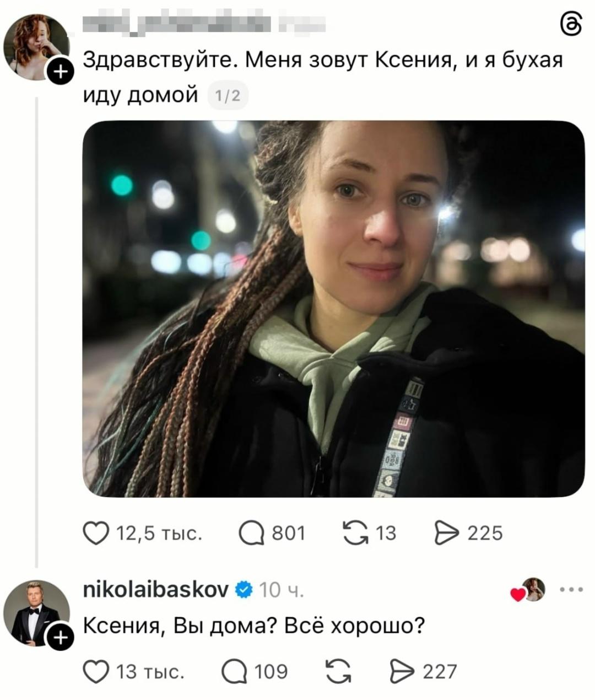595x700 pixels.
Task: Open the blurred post author username
Action: (x=204, y=23)
